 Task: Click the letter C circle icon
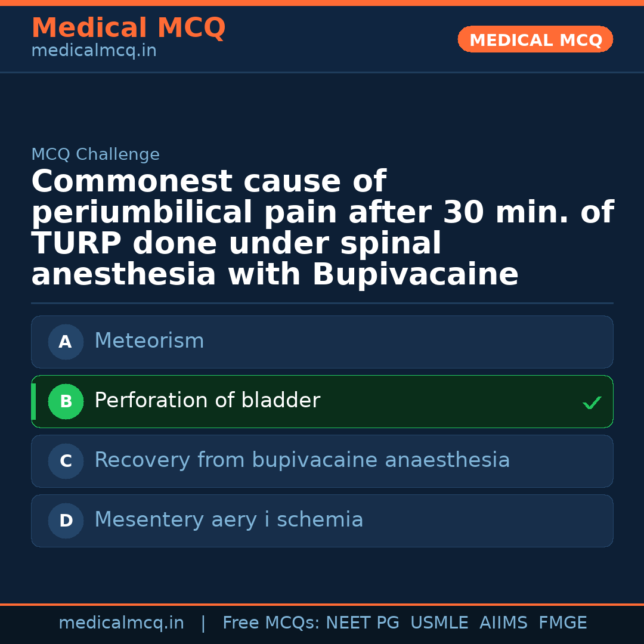(x=66, y=461)
